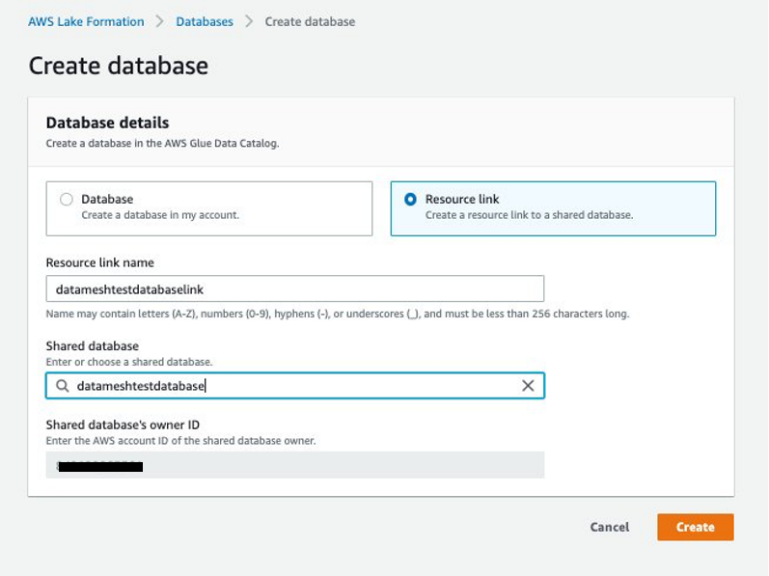Click the 'Database details' heading

107,123
